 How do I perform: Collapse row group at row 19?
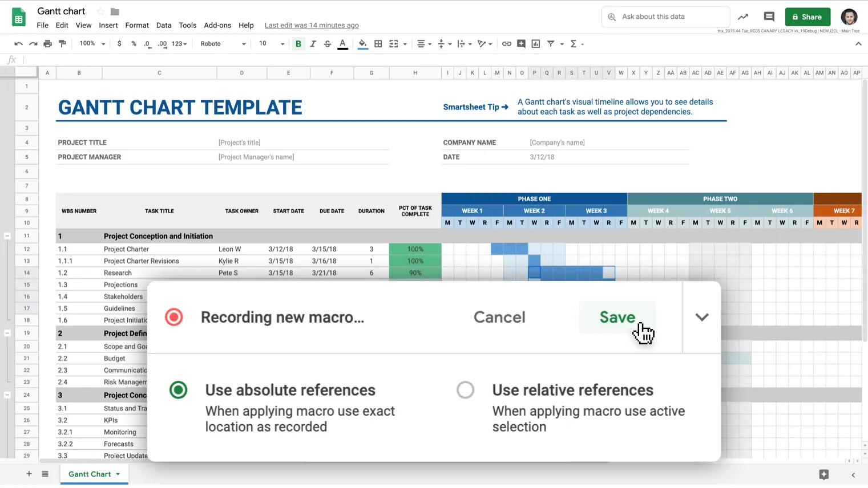coord(7,333)
